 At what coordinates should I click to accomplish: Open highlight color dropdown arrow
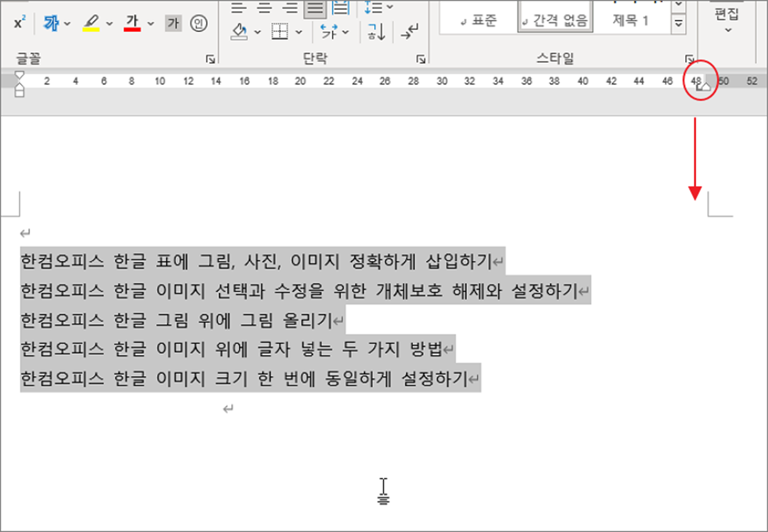(x=109, y=24)
